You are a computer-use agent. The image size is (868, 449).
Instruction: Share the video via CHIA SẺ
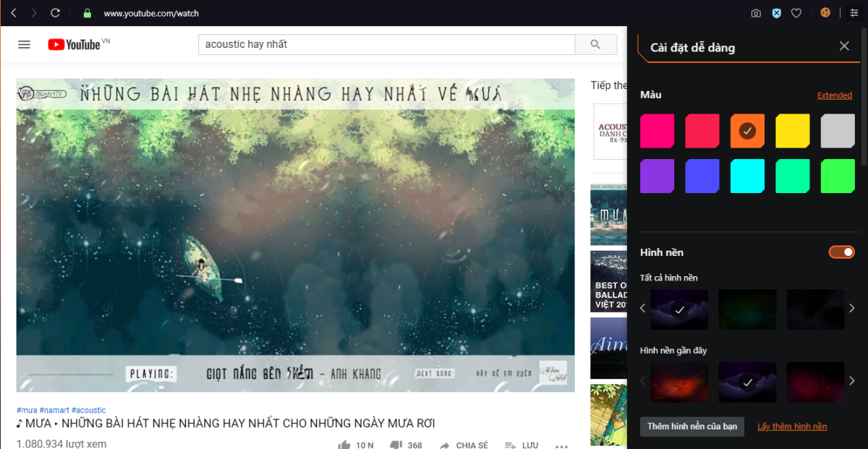pyautogui.click(x=464, y=445)
